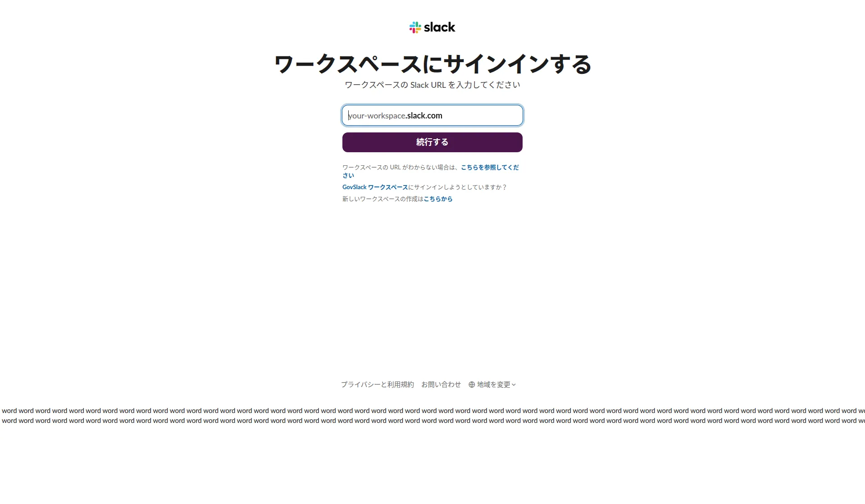The width and height of the screenshot is (865, 504).
Task: Expand the 地域を変更 region dropdown
Action: [492, 385]
